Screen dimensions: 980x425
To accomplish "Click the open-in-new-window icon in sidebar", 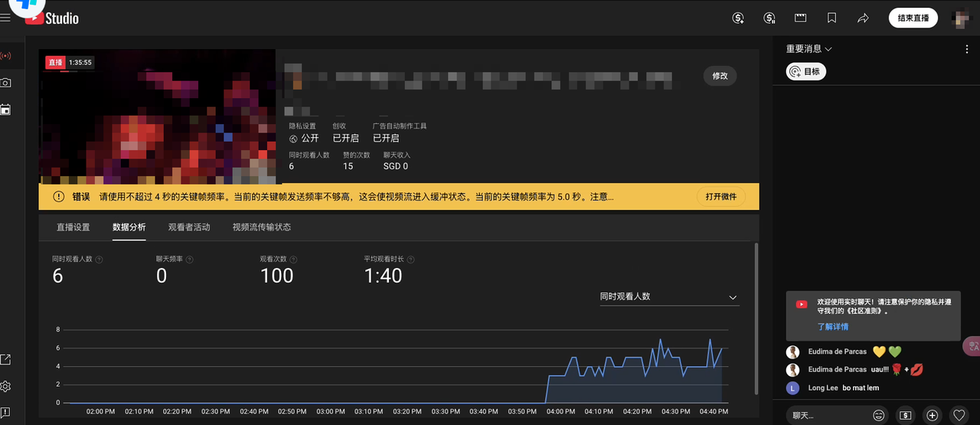I will click(x=5, y=359).
